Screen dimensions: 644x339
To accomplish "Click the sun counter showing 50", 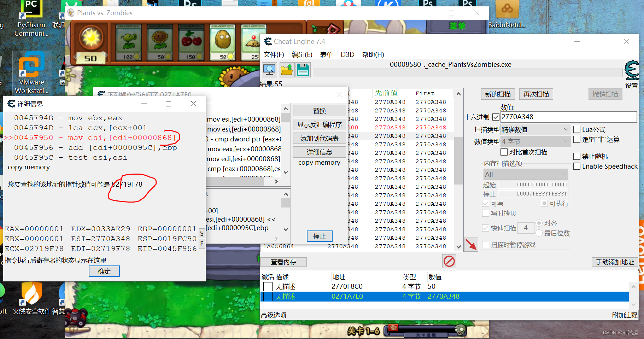I will (x=91, y=58).
